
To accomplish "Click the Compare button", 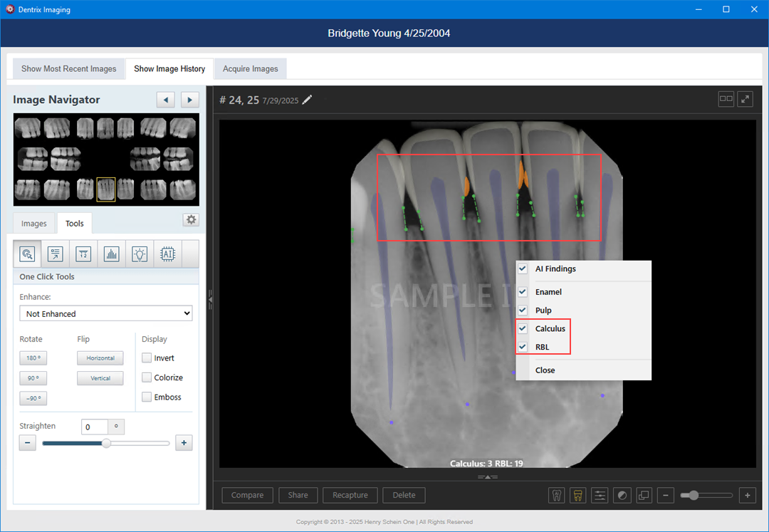I will [x=247, y=495].
